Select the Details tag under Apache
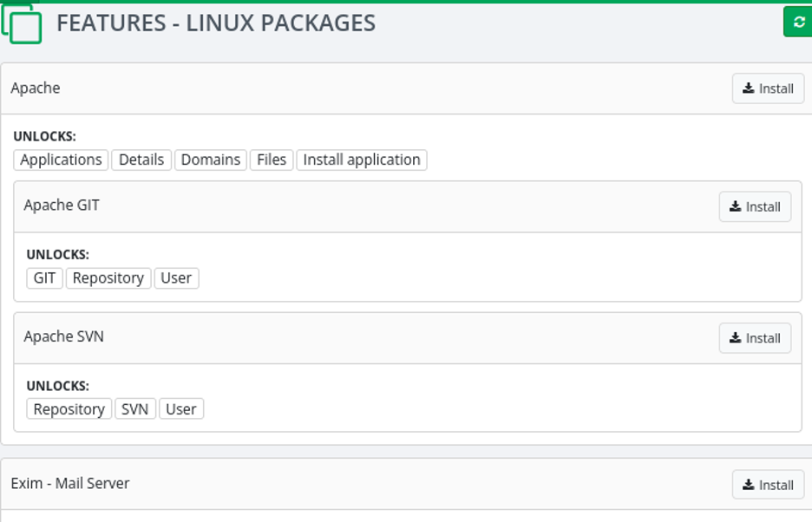812x522 pixels. tap(141, 160)
